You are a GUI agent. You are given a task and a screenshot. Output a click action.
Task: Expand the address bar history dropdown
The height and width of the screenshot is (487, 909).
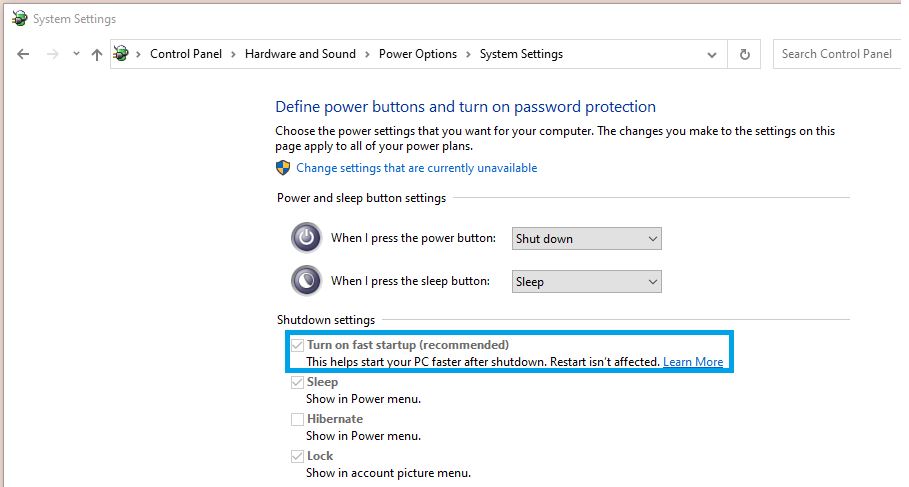coord(711,55)
